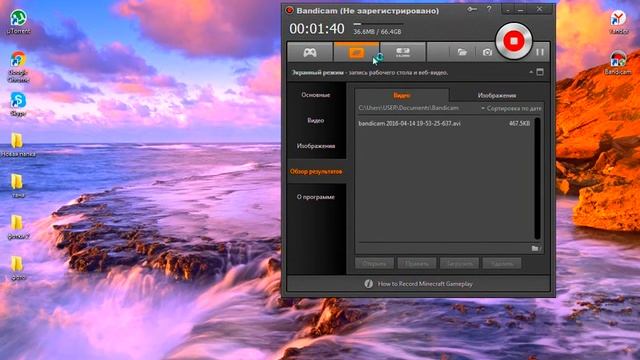Switch to the Изображения results tab
This screenshot has width=640, height=360.
(497, 95)
